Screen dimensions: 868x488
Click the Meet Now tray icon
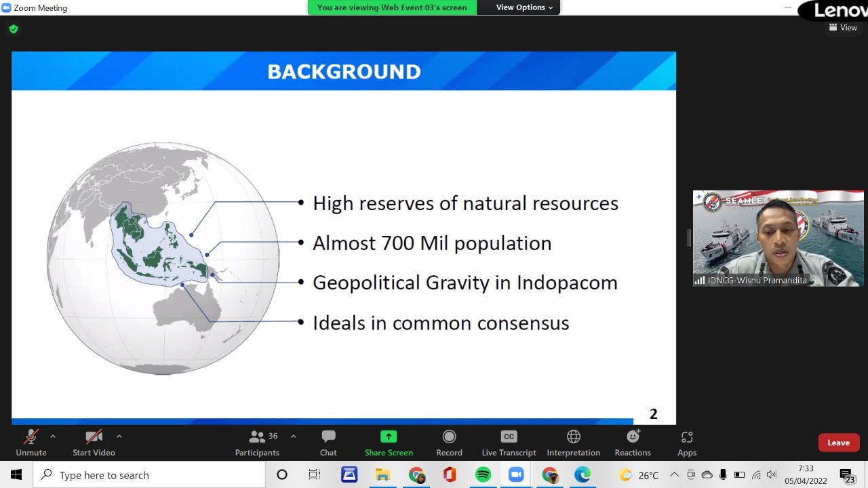(x=691, y=475)
